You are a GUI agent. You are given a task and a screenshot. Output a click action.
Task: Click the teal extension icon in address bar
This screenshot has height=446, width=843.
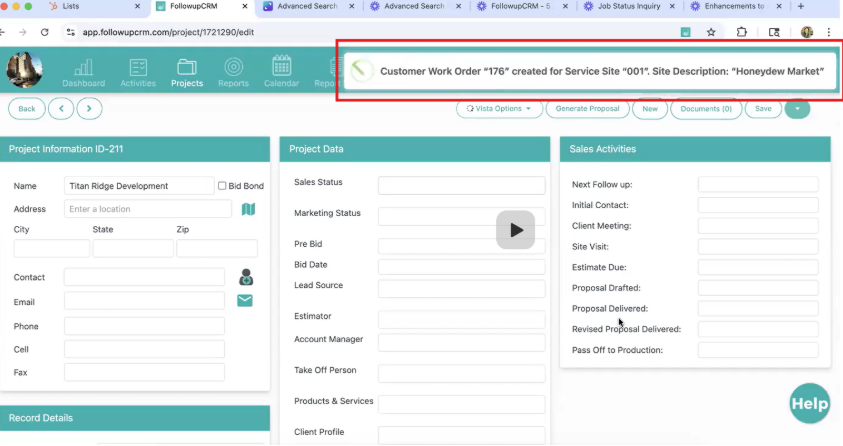click(685, 32)
